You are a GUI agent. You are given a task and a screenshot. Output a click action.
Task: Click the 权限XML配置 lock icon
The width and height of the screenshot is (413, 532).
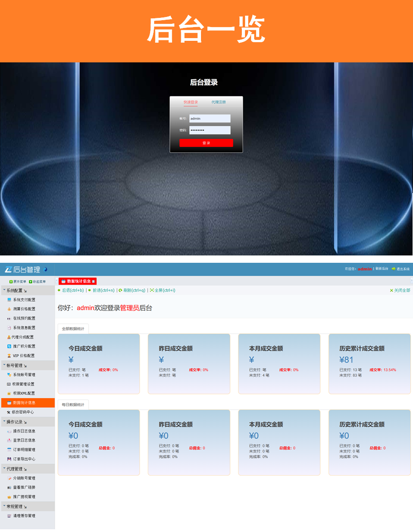click(9, 393)
